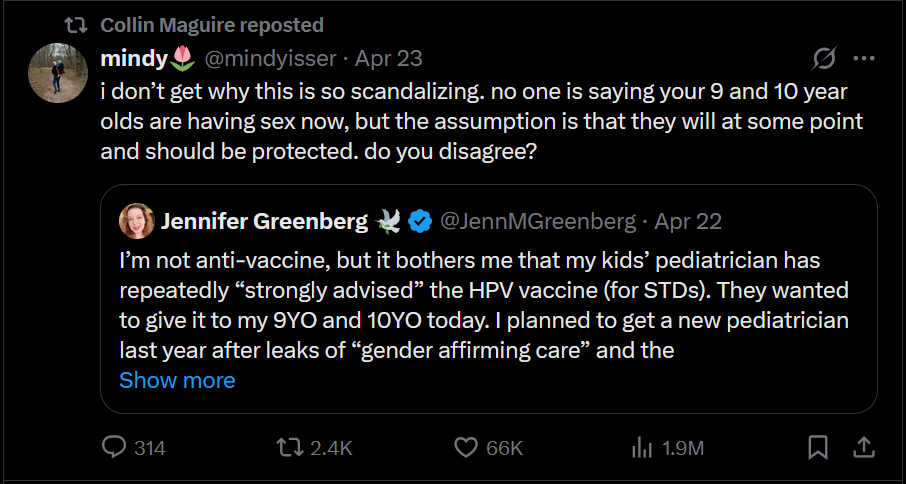Open the mindy display name link
Image resolution: width=906 pixels, height=484 pixels.
point(136,59)
